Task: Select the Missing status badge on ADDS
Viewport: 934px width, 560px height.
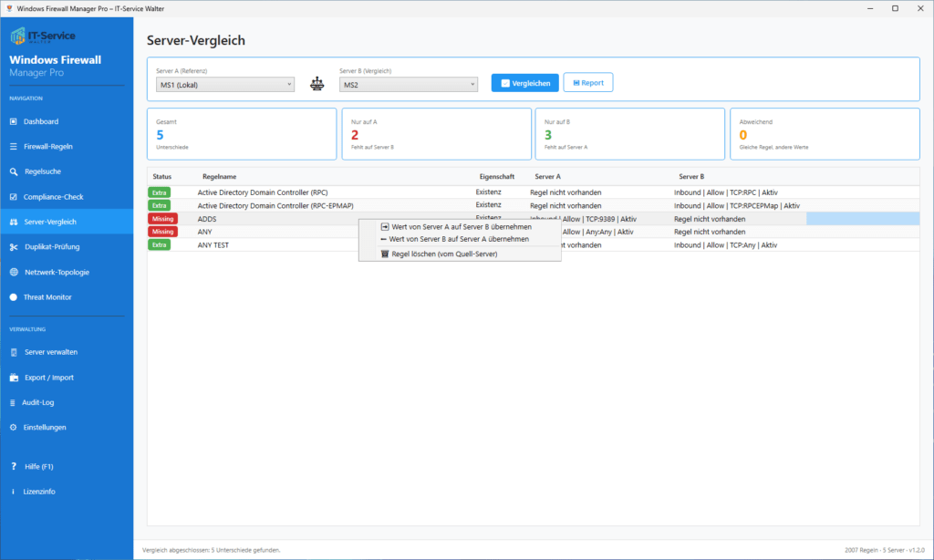Action: pos(162,219)
